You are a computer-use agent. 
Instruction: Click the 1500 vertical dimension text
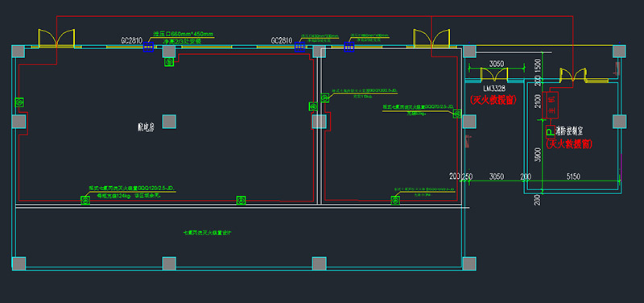[x=538, y=65]
